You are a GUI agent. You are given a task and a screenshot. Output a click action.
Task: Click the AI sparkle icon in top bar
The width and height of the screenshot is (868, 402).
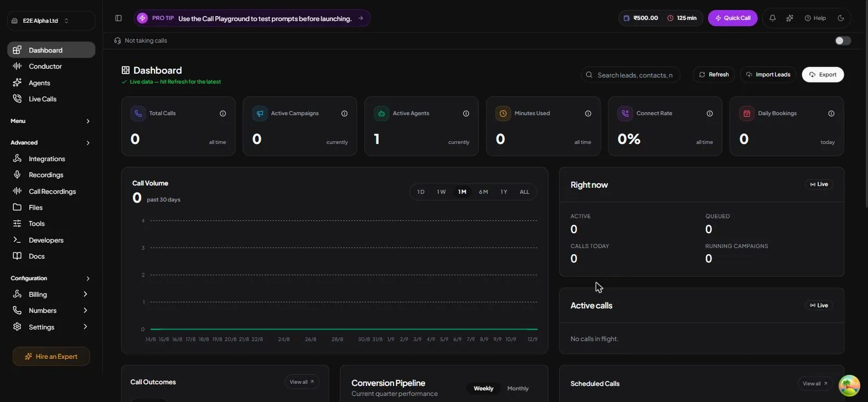pos(790,18)
